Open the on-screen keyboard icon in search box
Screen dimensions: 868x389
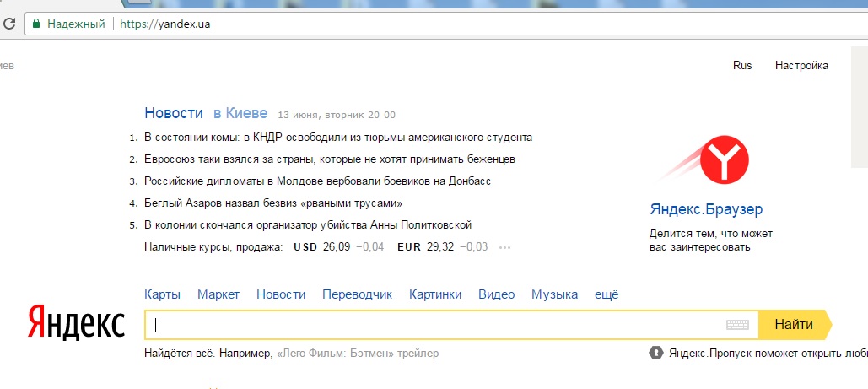click(737, 325)
